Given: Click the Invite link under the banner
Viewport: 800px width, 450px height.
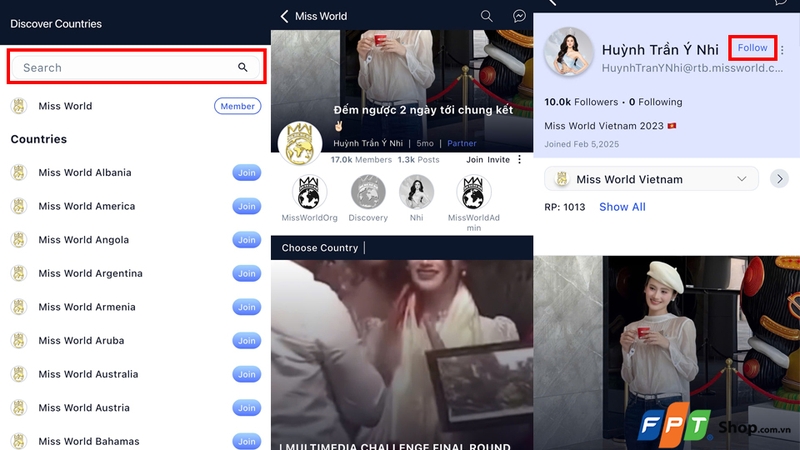Looking at the screenshot, I should tap(498, 160).
